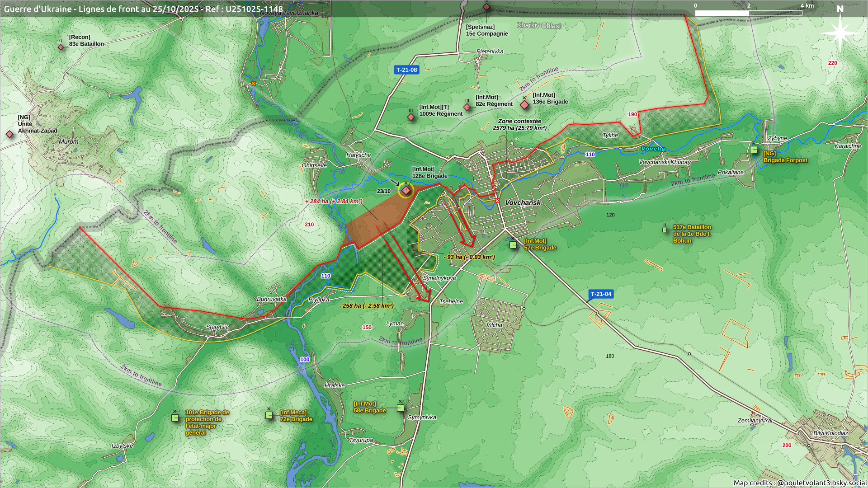Click the distance scale bar
868x488 pixels.
[x=748, y=13]
